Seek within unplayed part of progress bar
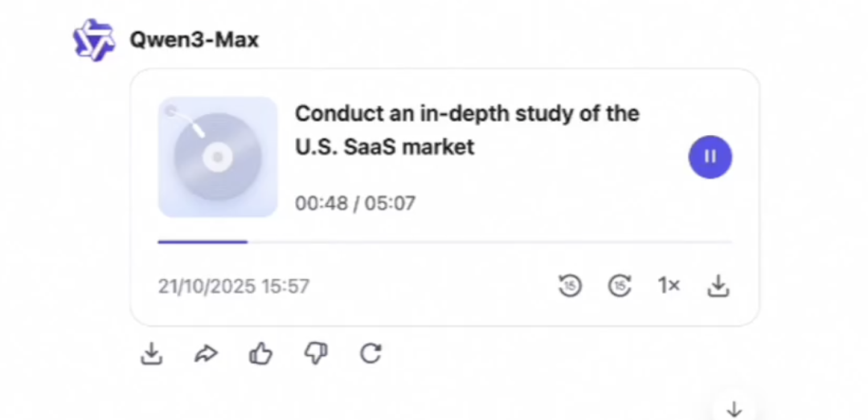868x420 pixels. [x=490, y=242]
